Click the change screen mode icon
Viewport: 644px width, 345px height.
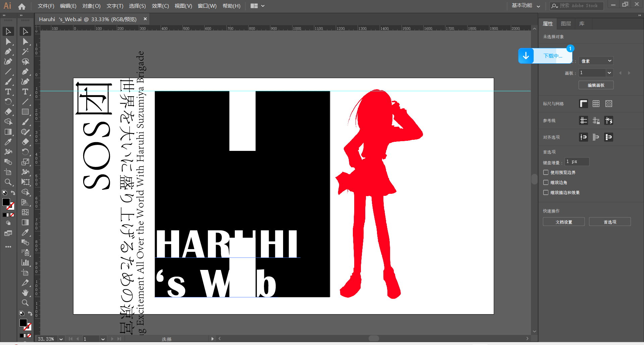[x=8, y=233]
